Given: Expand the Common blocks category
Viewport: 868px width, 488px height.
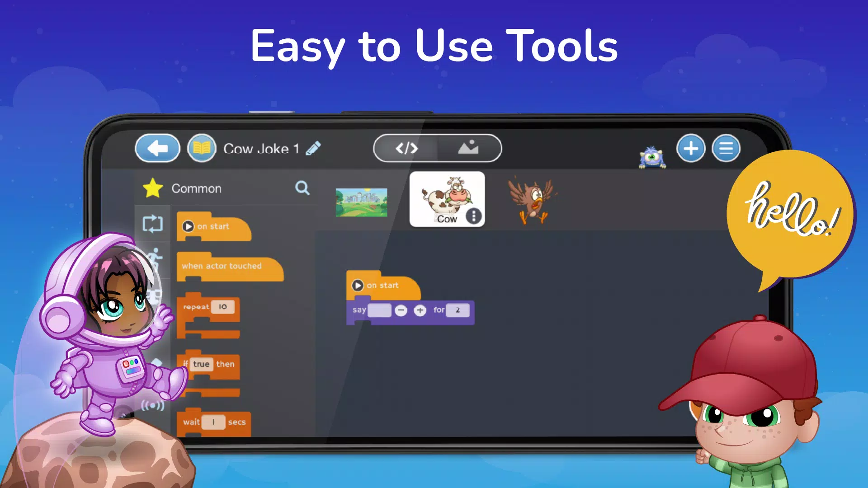Looking at the screenshot, I should coord(196,188).
